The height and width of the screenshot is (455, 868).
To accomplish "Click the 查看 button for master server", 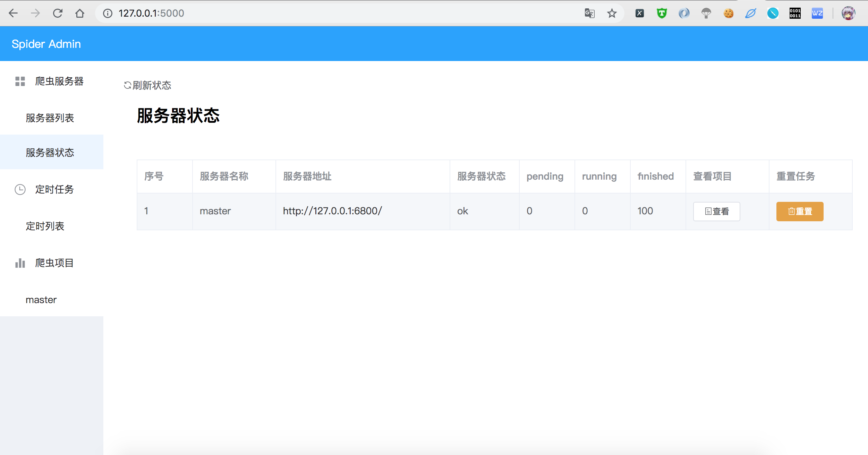I will click(x=717, y=211).
